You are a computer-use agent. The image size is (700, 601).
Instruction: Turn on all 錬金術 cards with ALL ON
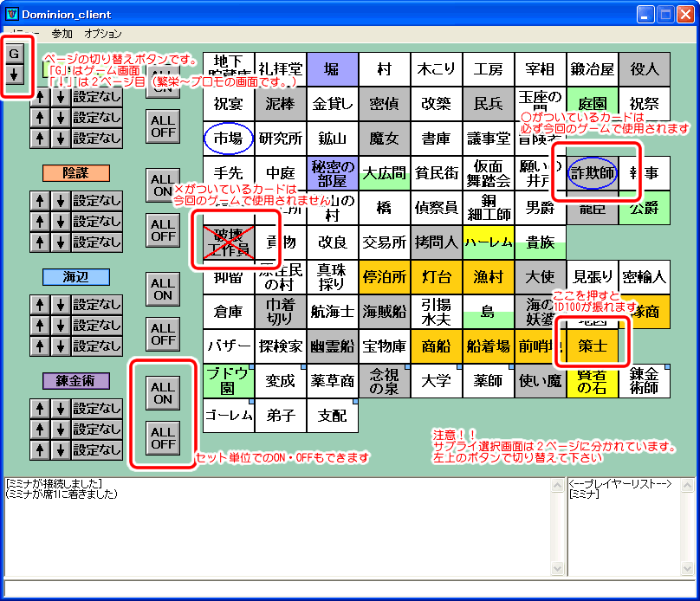coord(163,393)
